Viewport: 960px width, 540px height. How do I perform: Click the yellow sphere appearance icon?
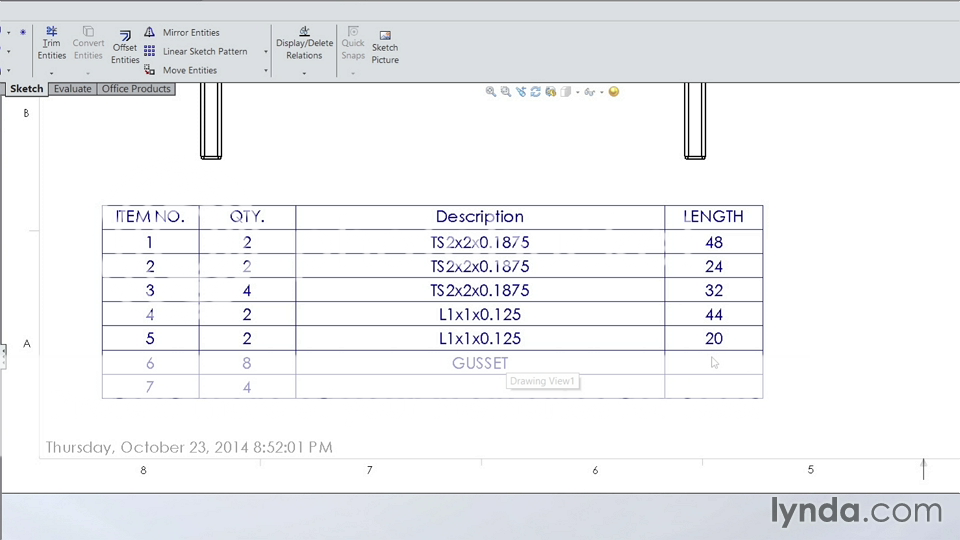614,92
